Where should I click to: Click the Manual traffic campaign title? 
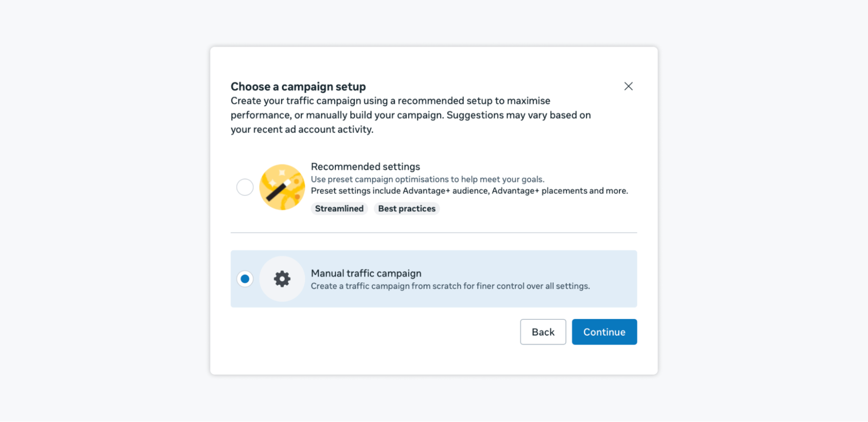[366, 273]
